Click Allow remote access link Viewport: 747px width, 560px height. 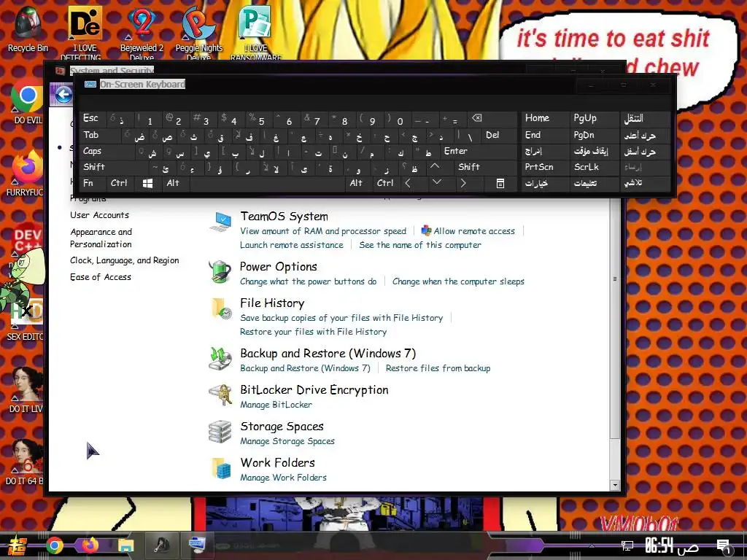pos(474,231)
